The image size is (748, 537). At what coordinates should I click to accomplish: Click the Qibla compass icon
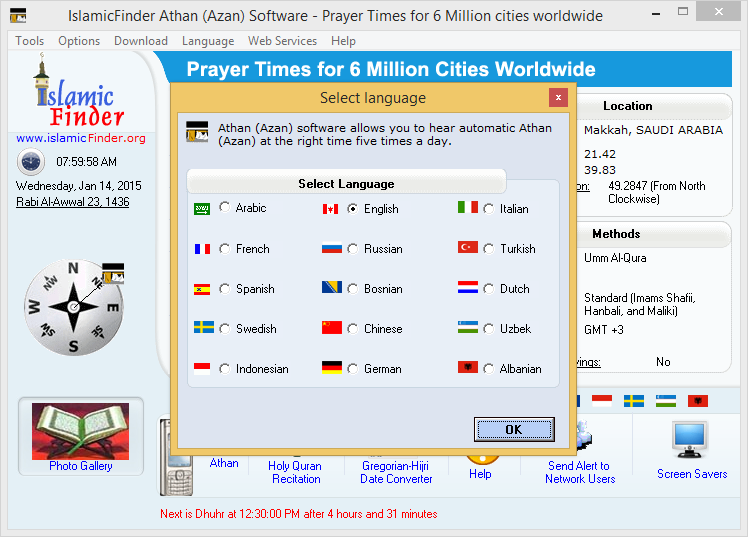click(73, 306)
